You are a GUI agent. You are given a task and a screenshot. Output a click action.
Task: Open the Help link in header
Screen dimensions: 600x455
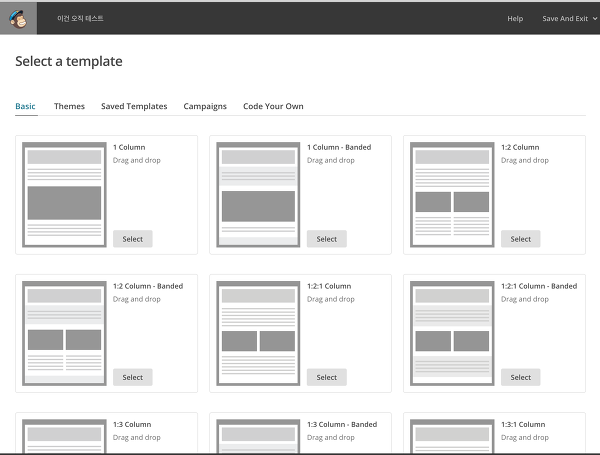tap(515, 18)
